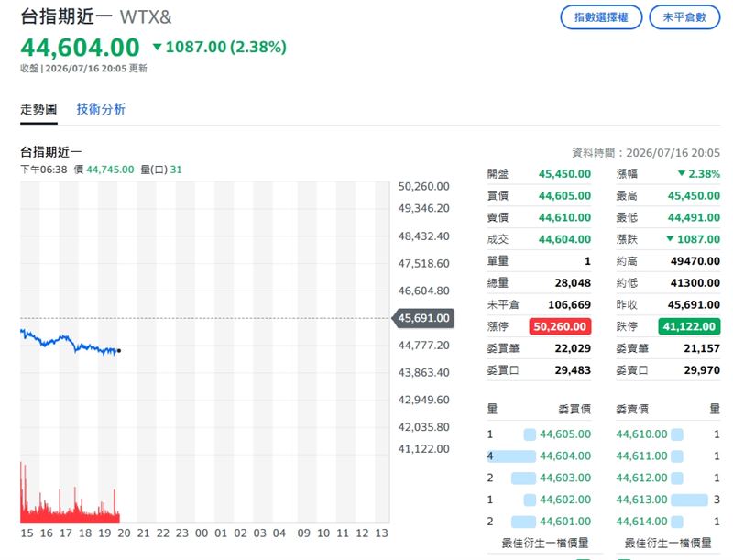Click hour label 09 on chart x-axis
Viewport: 733px width, 560px height.
(x=303, y=533)
